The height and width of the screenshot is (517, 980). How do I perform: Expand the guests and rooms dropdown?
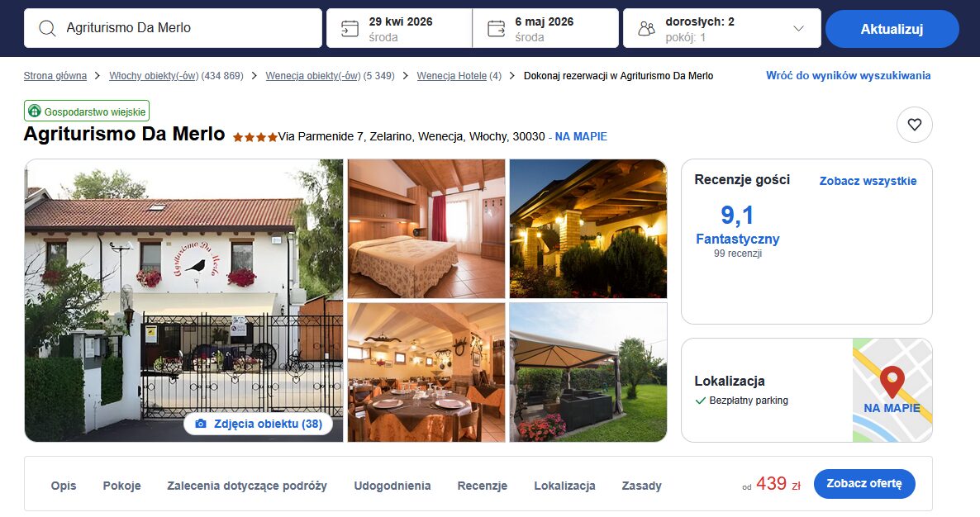tap(798, 29)
